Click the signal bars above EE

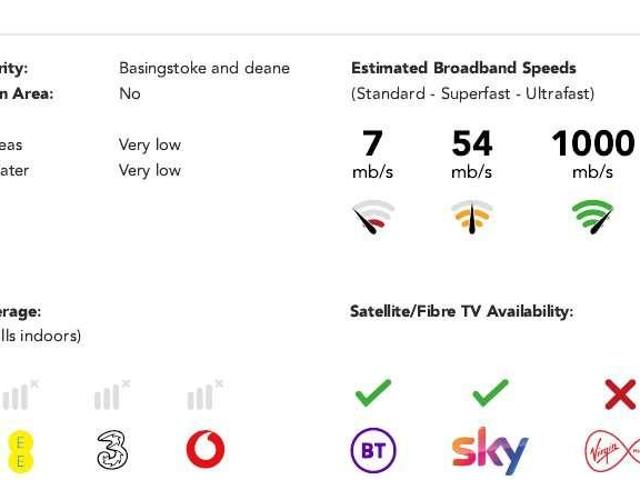20,395
